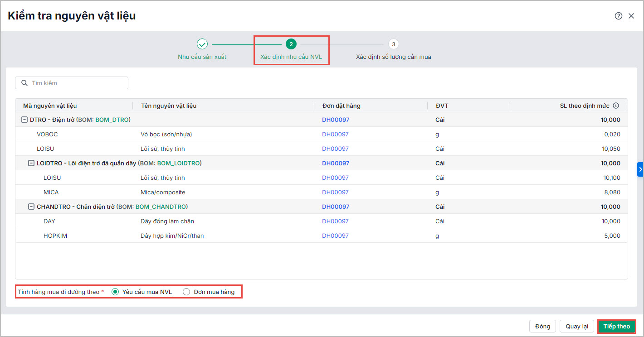Go to Xác định số lượng cần mua step
The width and height of the screenshot is (644, 337).
point(393,57)
